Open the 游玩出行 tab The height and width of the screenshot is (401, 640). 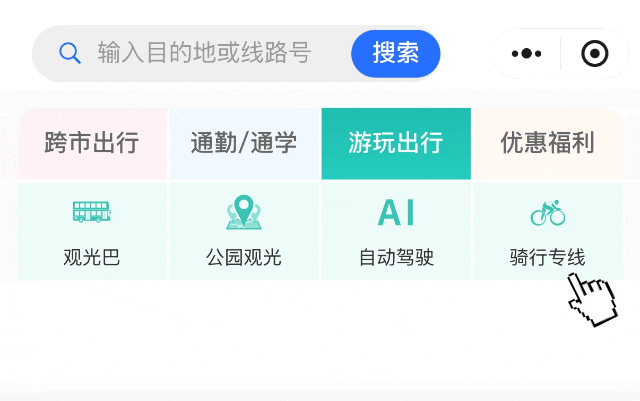tap(396, 143)
